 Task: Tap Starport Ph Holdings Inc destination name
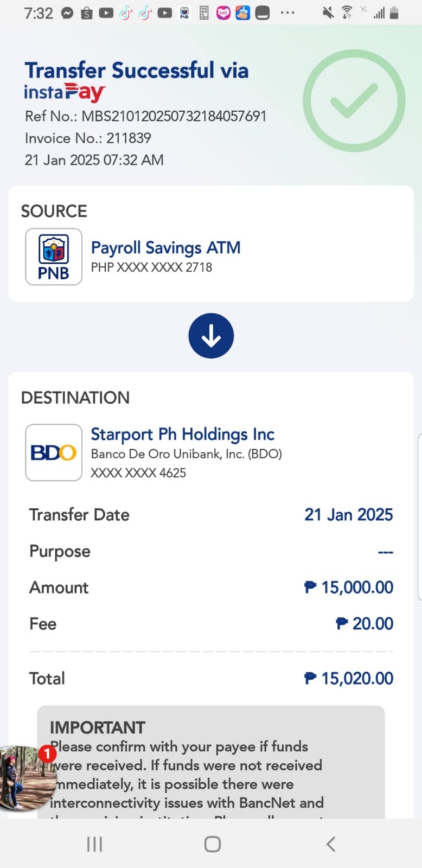tap(182, 434)
